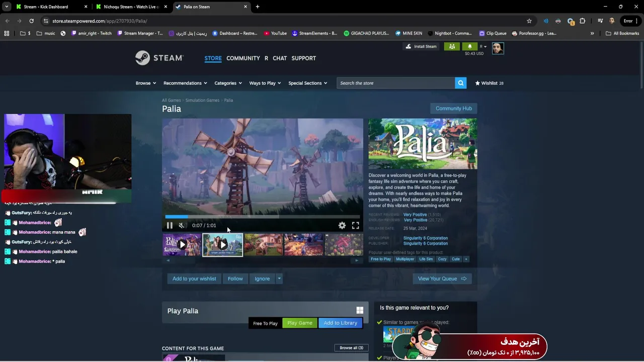
Task: Open recent reviews Very Positive link
Action: (415, 215)
